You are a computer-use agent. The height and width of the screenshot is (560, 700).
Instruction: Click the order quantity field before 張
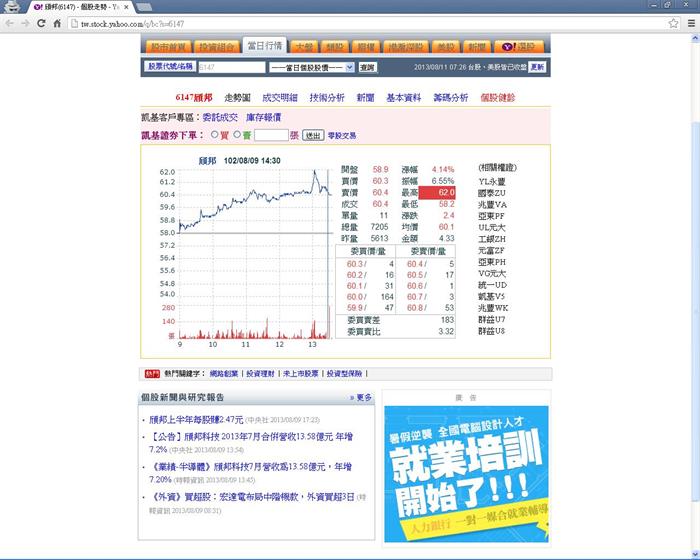[x=271, y=135]
